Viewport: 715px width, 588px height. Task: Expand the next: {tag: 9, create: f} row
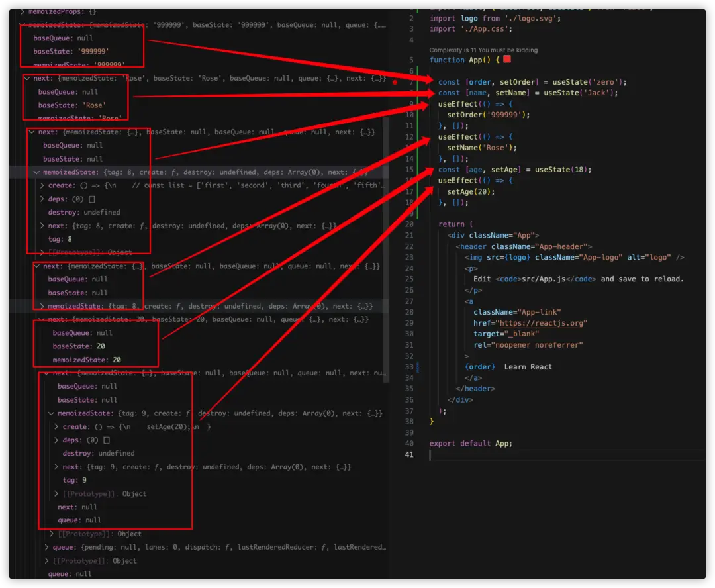56,467
